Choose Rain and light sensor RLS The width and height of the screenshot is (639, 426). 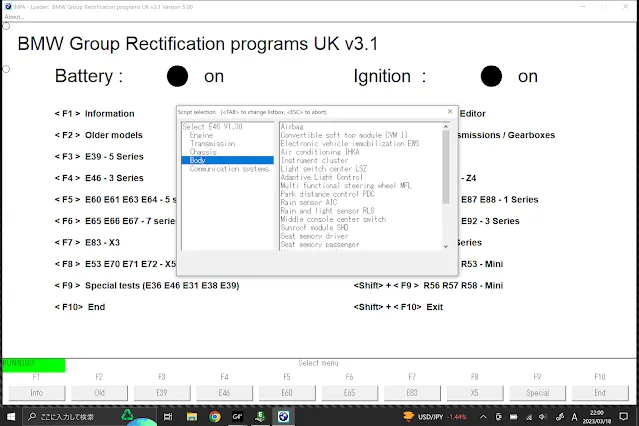(327, 211)
